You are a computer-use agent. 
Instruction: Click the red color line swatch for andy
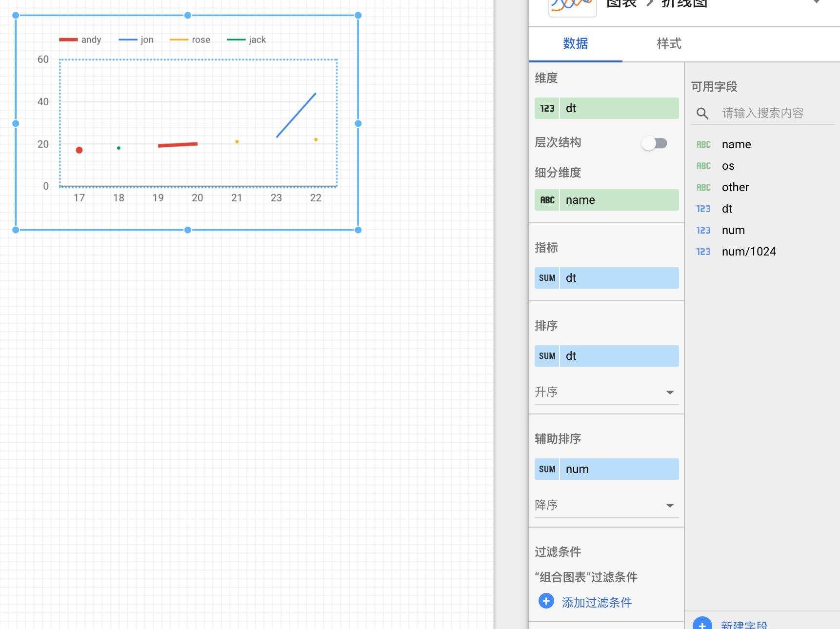coord(68,39)
